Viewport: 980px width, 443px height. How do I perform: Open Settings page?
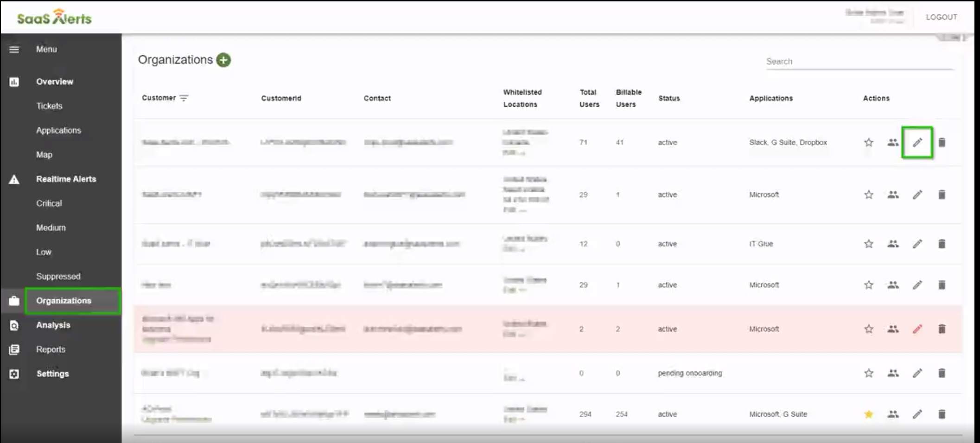52,373
